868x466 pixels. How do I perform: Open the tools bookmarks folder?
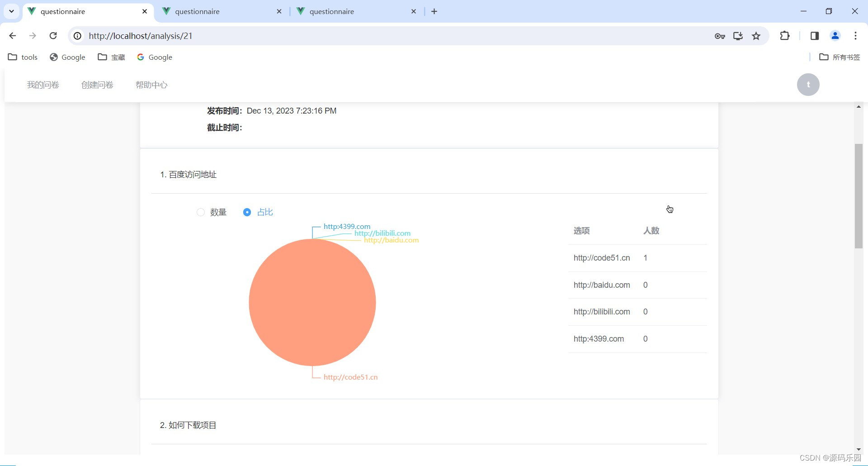[x=23, y=57]
